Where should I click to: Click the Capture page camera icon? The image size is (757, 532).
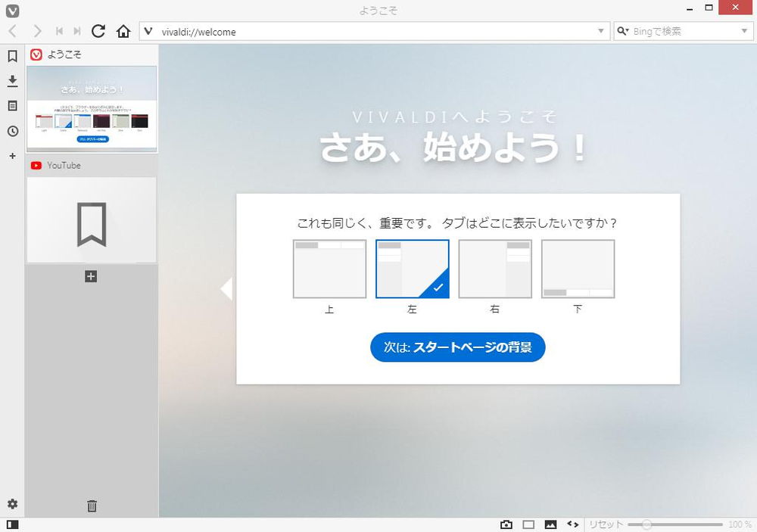click(x=506, y=524)
